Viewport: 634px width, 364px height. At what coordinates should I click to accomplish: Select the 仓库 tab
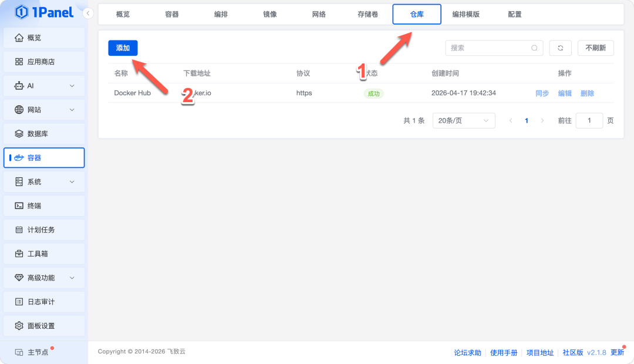[x=417, y=14]
